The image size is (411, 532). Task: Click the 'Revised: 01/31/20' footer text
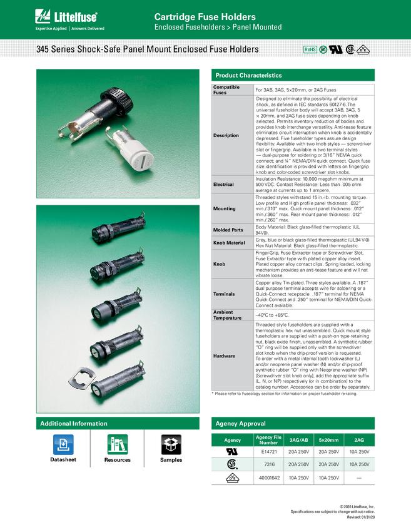click(x=360, y=517)
